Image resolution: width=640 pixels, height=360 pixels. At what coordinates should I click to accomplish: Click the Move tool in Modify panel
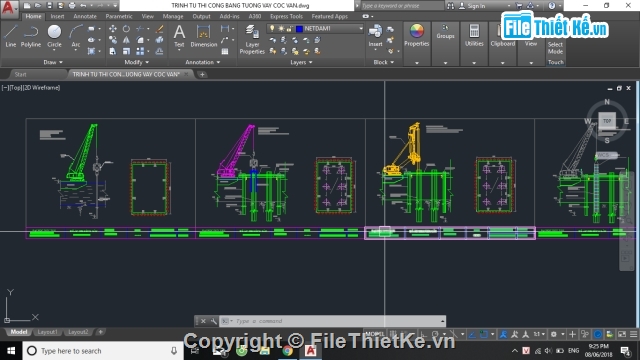point(113,29)
